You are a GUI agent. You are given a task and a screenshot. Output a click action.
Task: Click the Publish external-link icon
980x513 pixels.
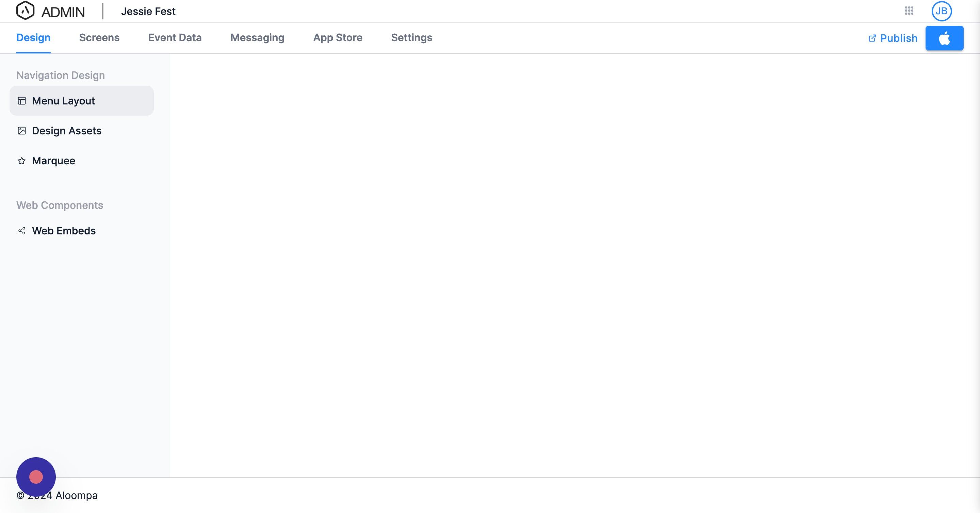point(872,38)
